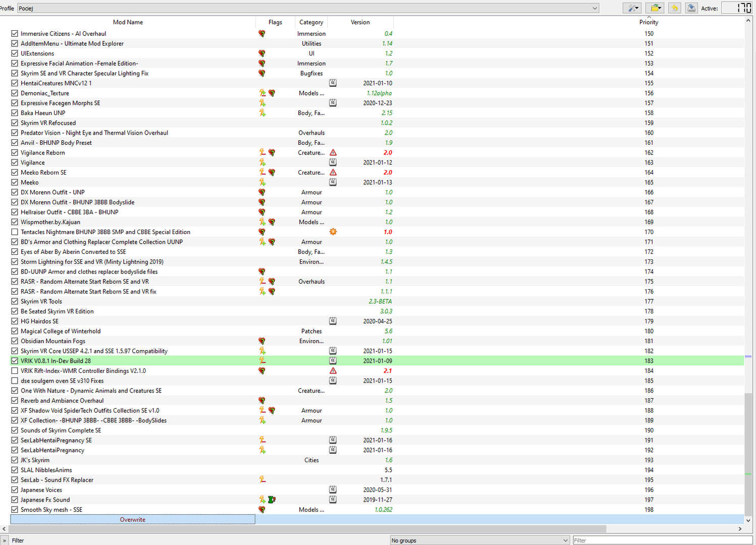756x545 pixels.
Task: Enable Tentacles Nightmare BHUNP mod checkbox
Action: [x=15, y=232]
